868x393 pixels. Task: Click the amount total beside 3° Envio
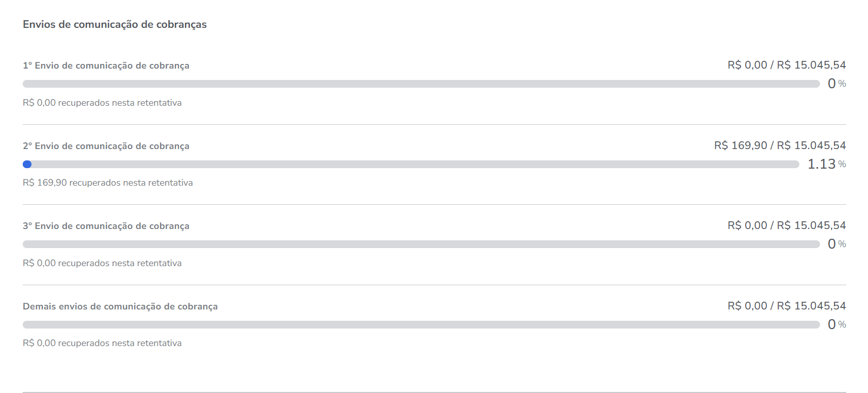tap(786, 225)
